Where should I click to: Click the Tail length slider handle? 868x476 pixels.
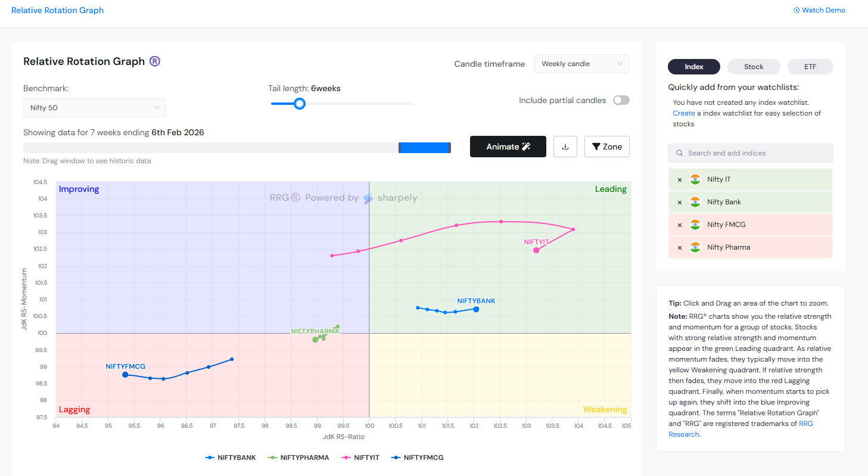(300, 104)
